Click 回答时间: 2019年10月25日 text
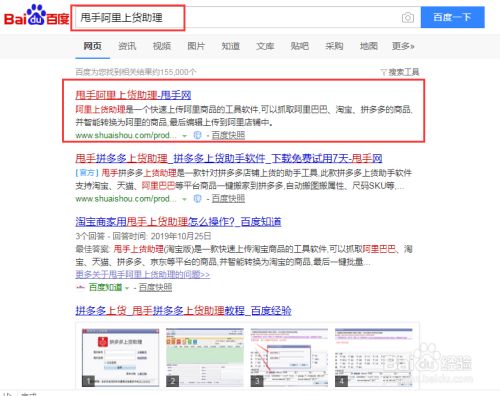This screenshot has width=500, height=396. [162, 236]
